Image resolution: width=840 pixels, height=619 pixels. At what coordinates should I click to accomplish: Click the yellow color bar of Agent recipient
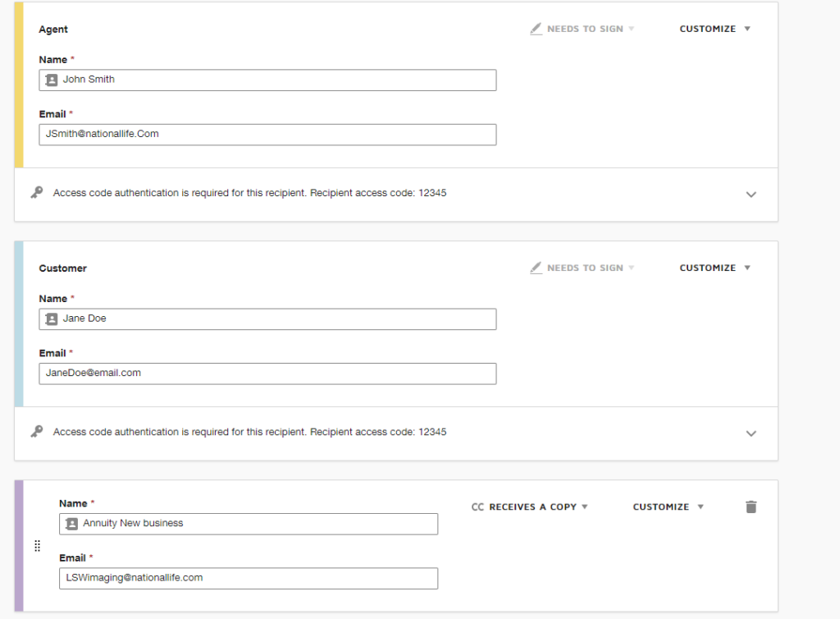click(x=19, y=85)
